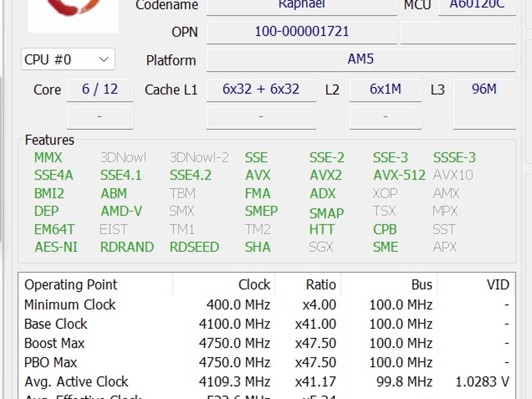Open the CPU #0 selector dropdown
Image resolution: width=532 pixels, height=399 pixels.
(68, 59)
